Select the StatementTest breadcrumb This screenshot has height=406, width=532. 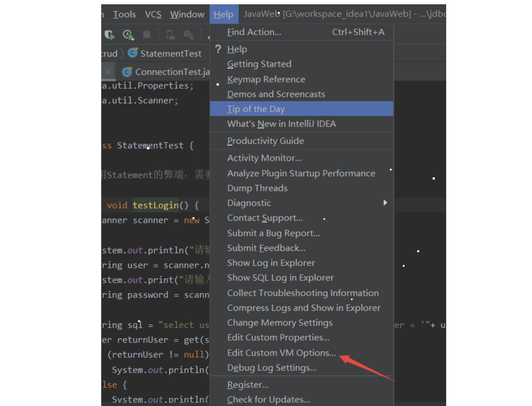coord(171,53)
